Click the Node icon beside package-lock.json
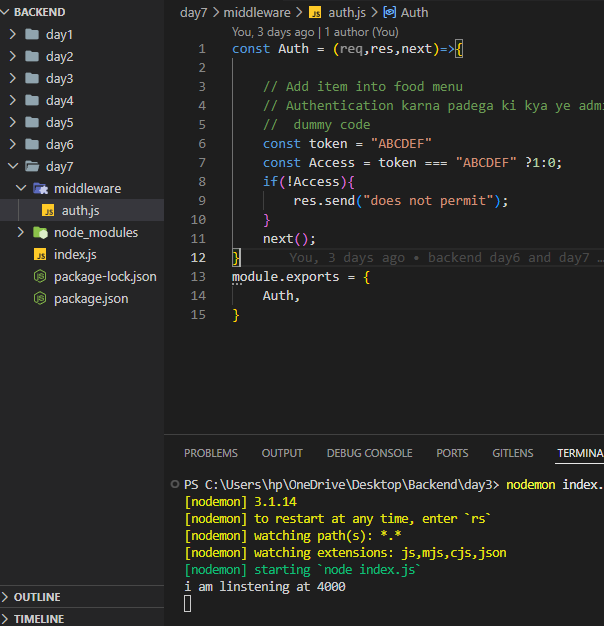604x626 pixels. [40, 276]
